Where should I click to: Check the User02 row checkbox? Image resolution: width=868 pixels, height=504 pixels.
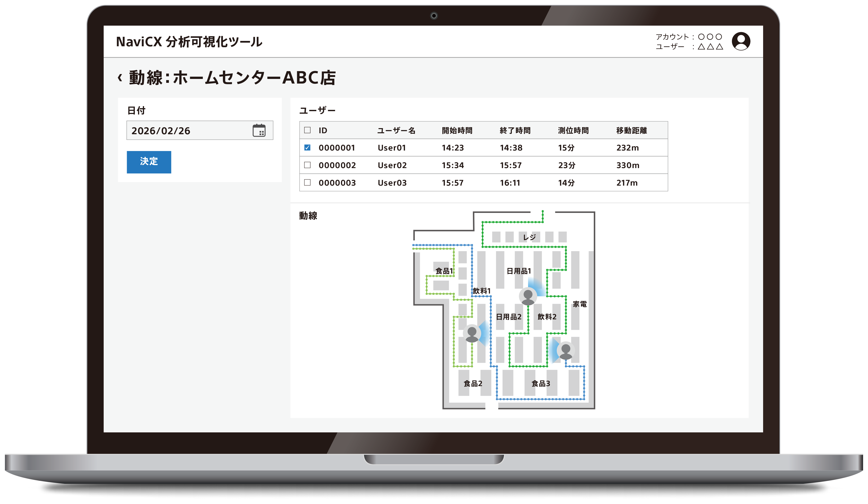307,165
